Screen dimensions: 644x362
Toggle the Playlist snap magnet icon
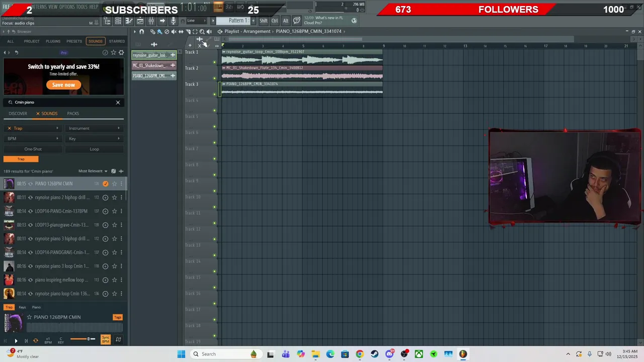point(141,31)
